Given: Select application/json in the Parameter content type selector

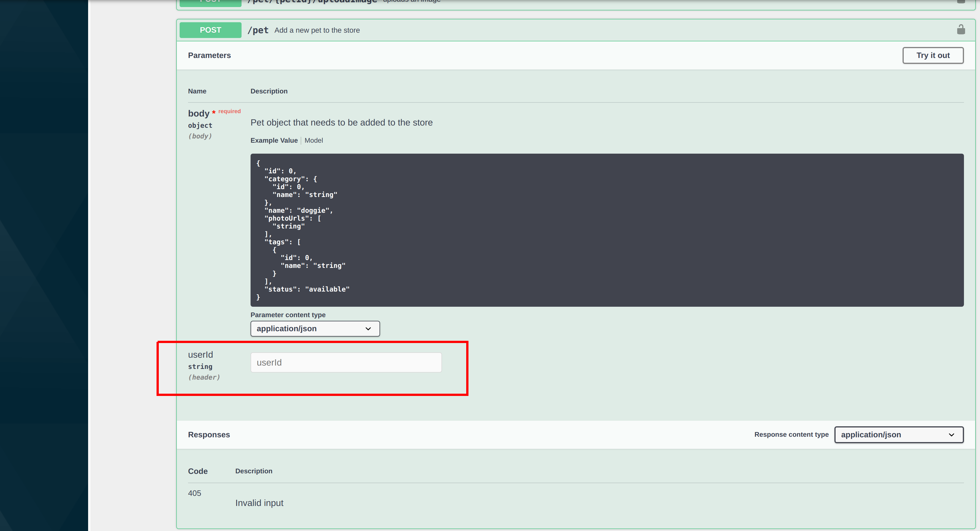Looking at the screenshot, I should pos(315,329).
